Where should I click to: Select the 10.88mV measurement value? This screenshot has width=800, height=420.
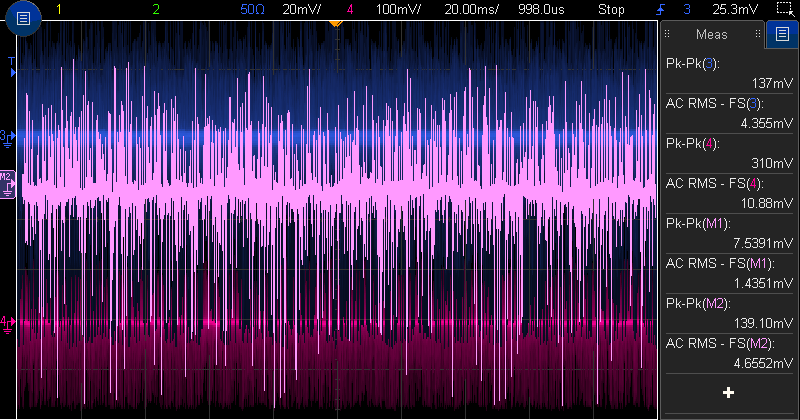(x=767, y=203)
